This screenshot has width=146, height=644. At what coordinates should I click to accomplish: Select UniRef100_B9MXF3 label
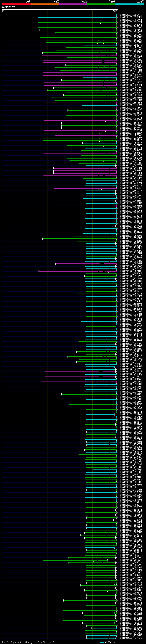131,58
